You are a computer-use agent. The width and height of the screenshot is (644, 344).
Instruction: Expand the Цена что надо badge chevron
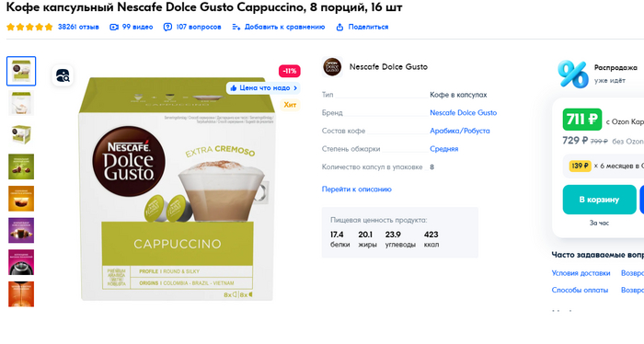point(295,88)
